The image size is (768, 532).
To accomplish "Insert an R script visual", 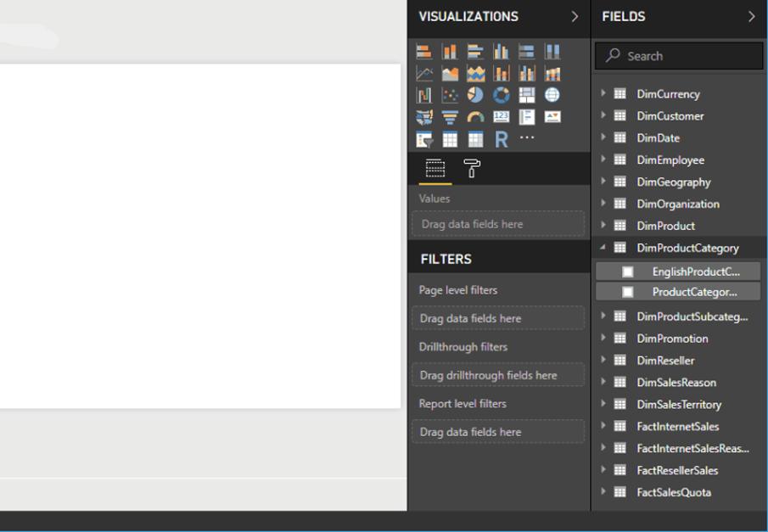I will tap(501, 140).
